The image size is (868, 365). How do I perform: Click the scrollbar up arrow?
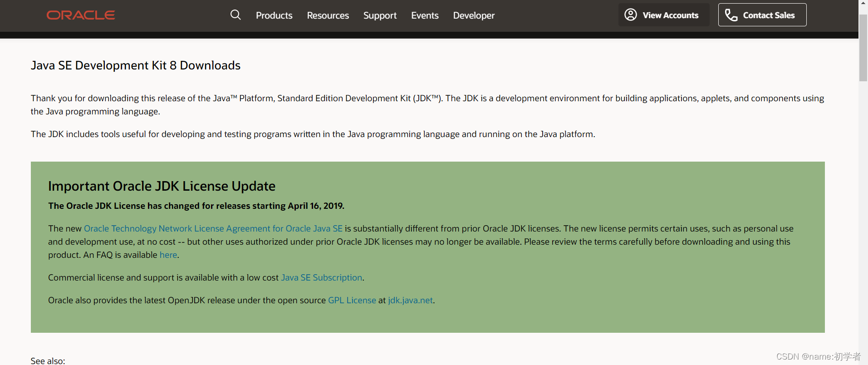point(863,4)
